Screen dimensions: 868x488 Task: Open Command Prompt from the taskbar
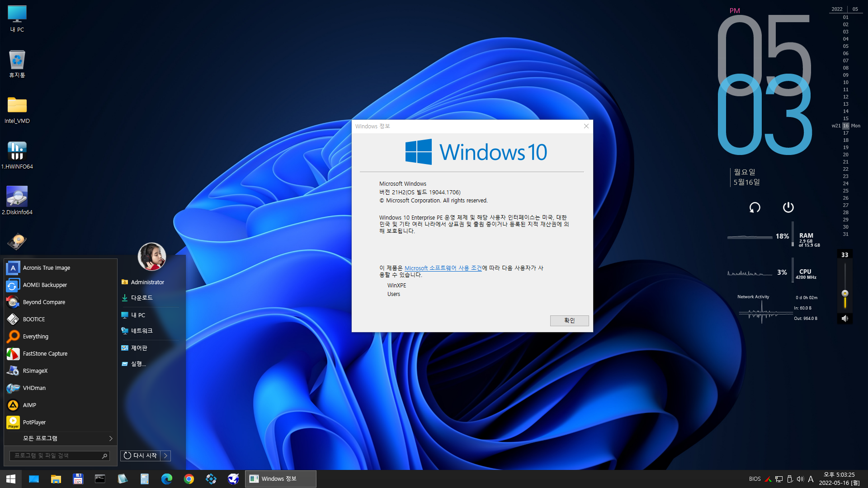click(100, 479)
